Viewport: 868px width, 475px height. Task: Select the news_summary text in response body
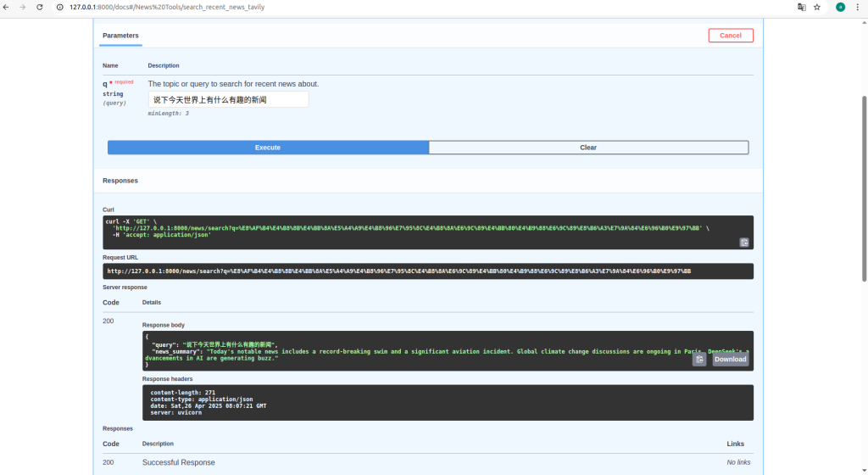point(447,355)
